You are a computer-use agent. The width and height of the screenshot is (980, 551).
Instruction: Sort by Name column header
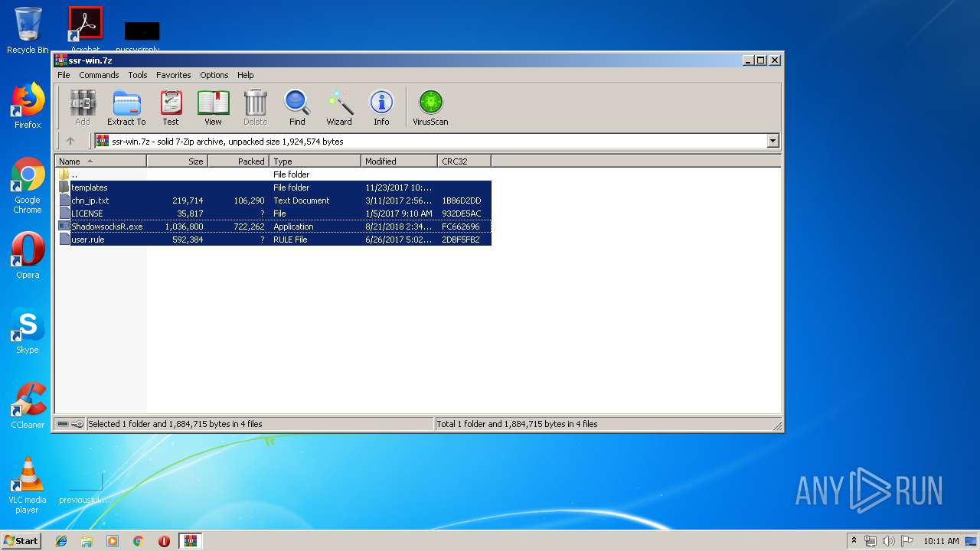100,161
